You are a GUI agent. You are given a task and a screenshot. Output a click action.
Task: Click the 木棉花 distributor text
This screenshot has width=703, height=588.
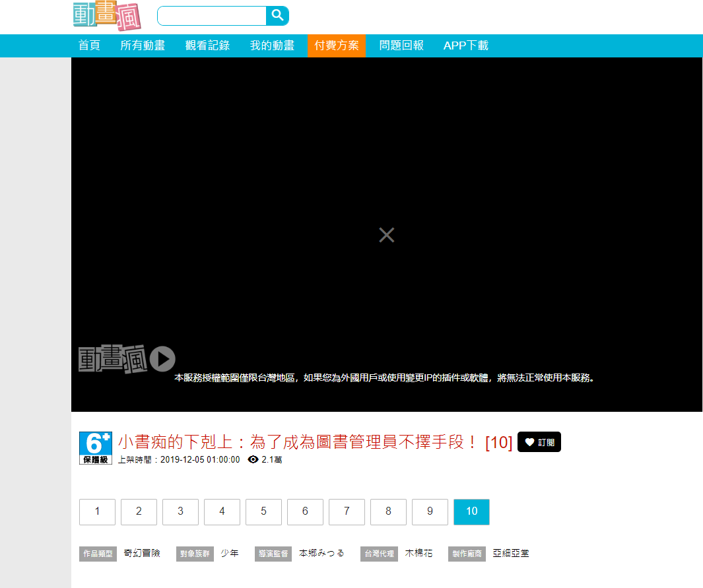click(x=418, y=554)
